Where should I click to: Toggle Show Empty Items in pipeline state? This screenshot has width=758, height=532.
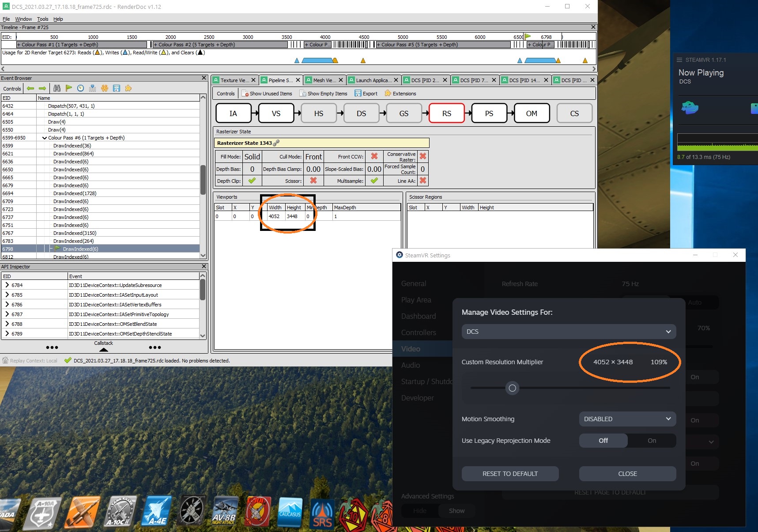pyautogui.click(x=323, y=94)
